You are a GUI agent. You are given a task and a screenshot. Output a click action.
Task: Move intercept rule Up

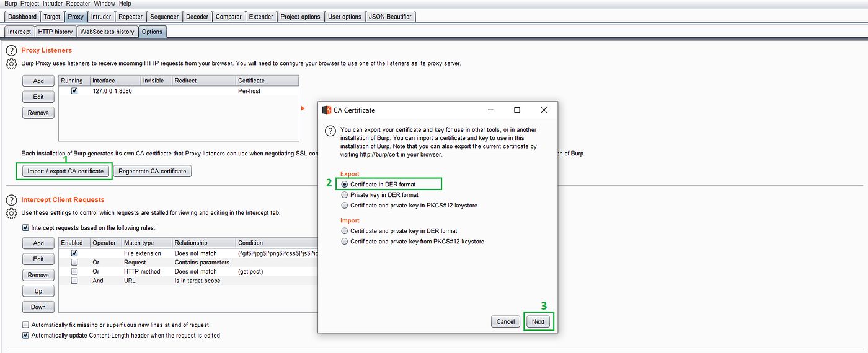[x=38, y=291]
